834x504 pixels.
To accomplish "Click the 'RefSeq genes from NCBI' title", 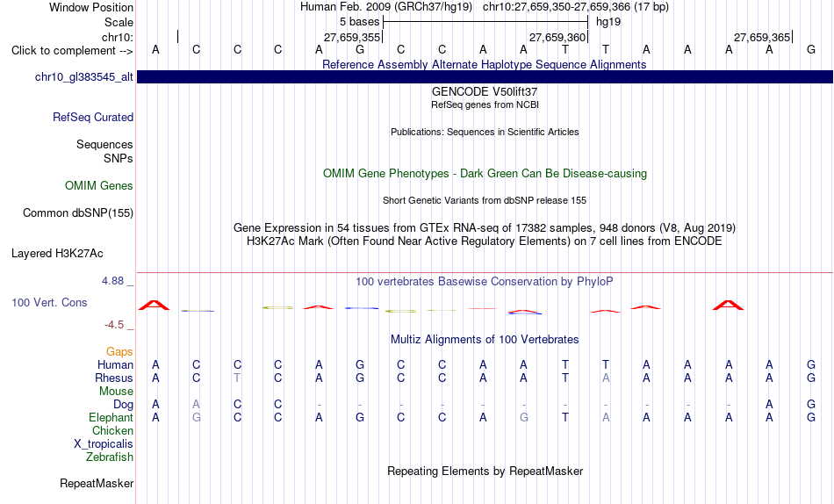I will pos(485,104).
